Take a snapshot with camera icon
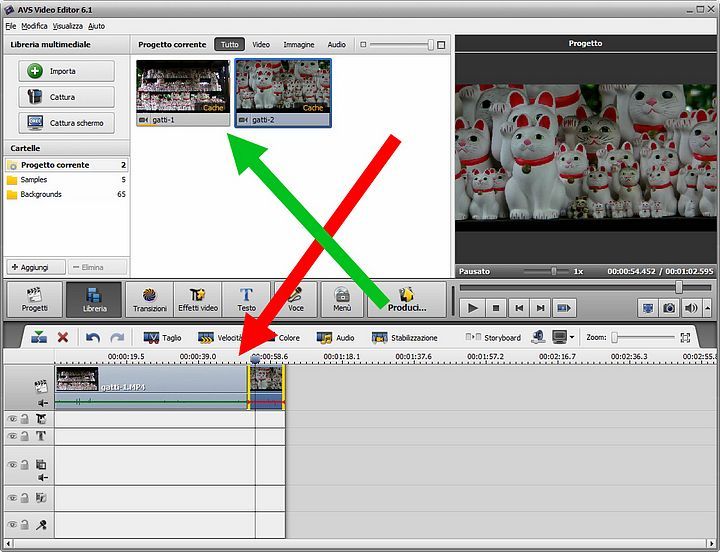The height and width of the screenshot is (552, 720). point(669,308)
